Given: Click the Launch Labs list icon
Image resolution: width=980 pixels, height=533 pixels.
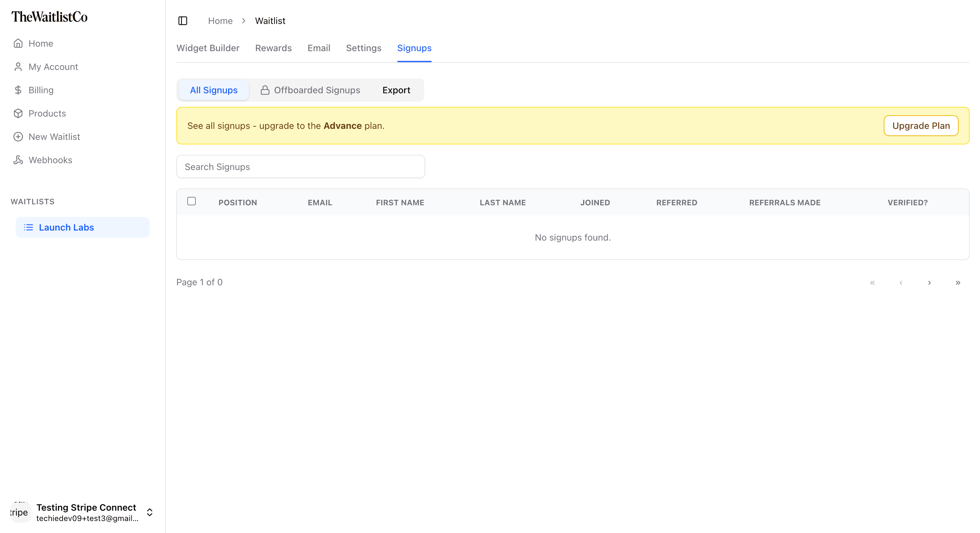Looking at the screenshot, I should tap(29, 227).
